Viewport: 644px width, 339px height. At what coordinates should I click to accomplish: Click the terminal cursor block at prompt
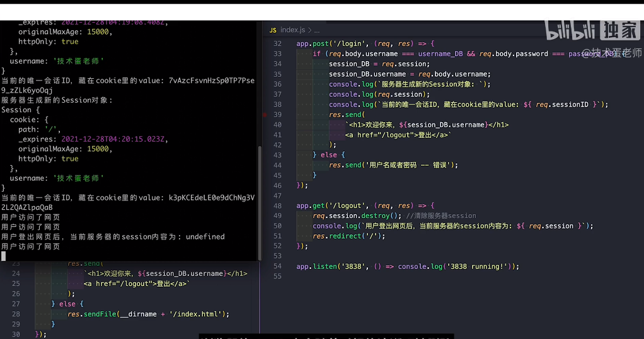(4, 256)
